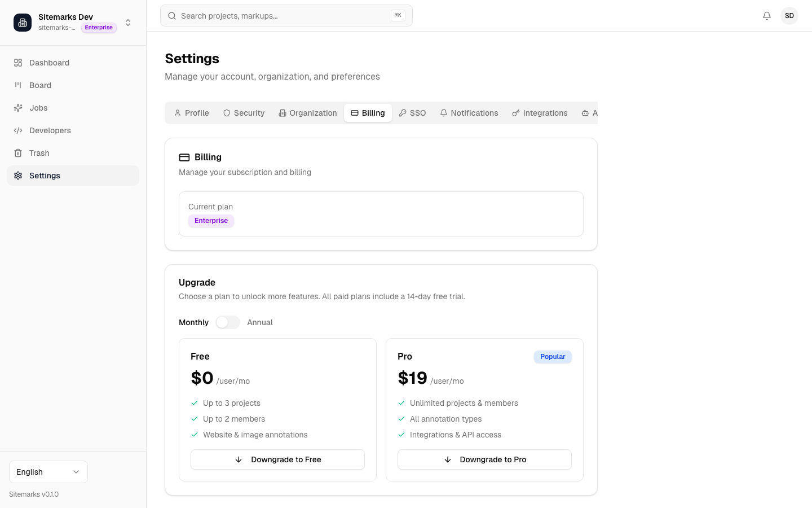The width and height of the screenshot is (812, 508).
Task: Click the Enterprise badge under Current plan
Action: coord(211,221)
